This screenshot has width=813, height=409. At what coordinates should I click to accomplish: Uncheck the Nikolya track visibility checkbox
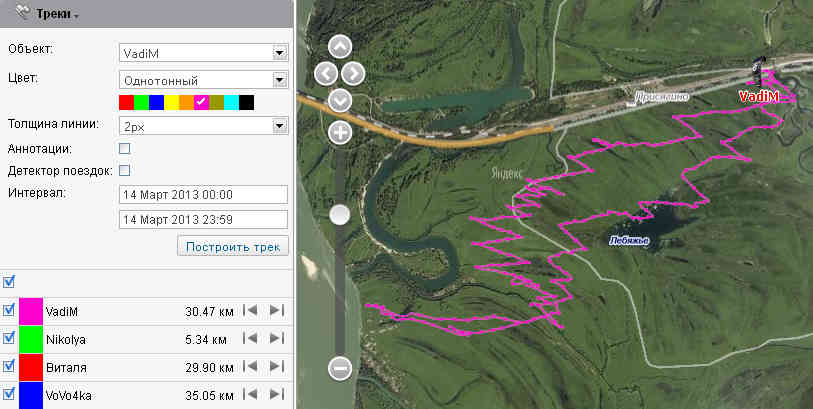(x=10, y=339)
